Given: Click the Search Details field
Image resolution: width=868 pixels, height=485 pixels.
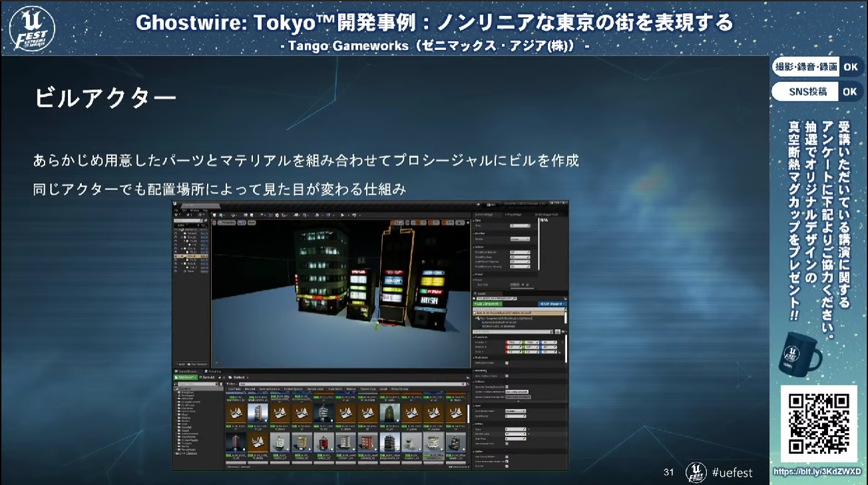Looking at the screenshot, I should coord(513,331).
